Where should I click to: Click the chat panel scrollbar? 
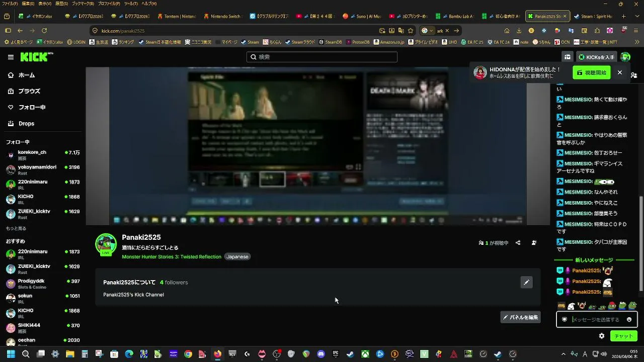(x=640, y=244)
